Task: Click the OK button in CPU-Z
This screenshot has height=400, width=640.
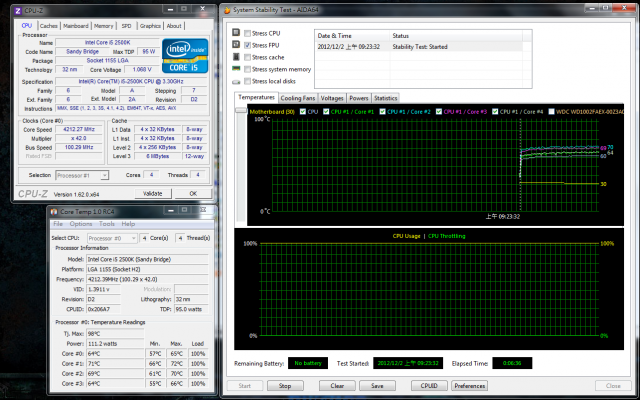Action: (193, 193)
